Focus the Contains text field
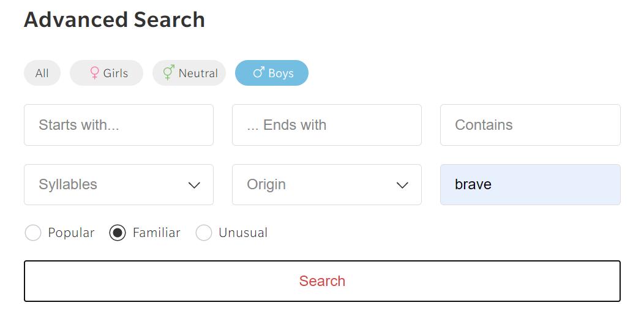This screenshot has height=316, width=644. click(530, 125)
